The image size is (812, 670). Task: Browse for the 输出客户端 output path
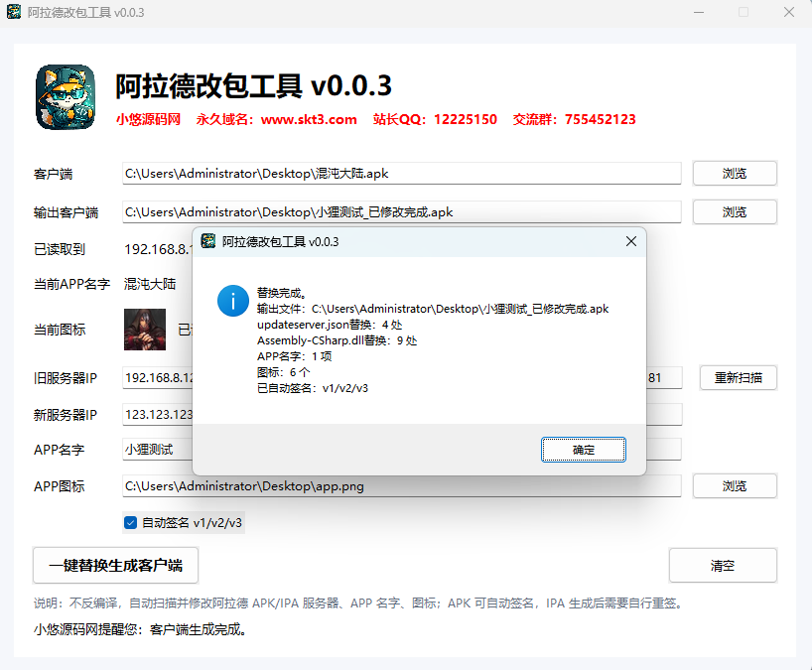pyautogui.click(x=735, y=211)
